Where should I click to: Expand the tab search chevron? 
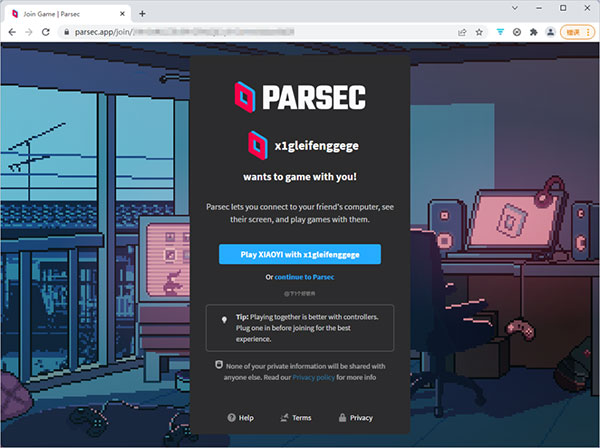[x=515, y=8]
